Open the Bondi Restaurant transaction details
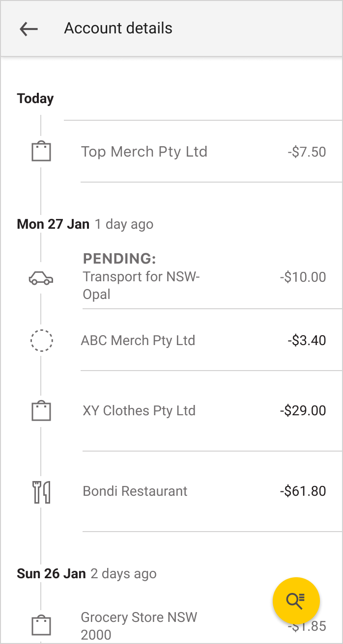Screen dimensions: 343x644 coord(135,491)
